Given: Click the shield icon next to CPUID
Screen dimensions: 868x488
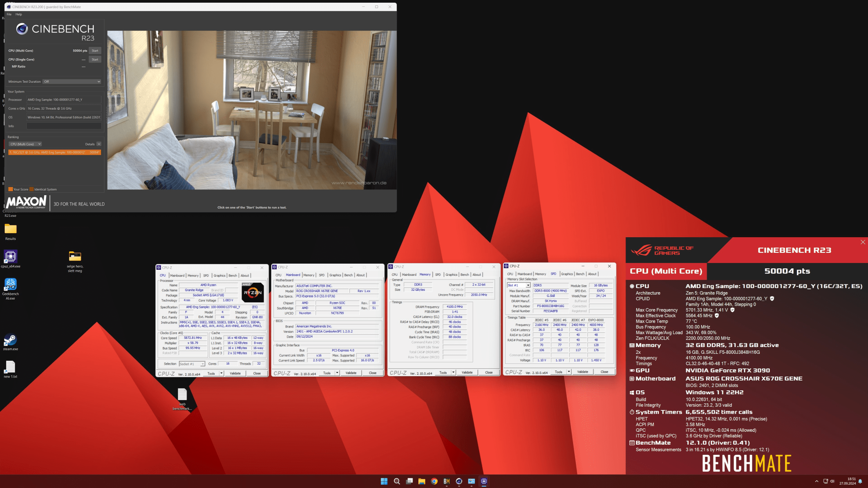Looking at the screenshot, I should [x=772, y=299].
